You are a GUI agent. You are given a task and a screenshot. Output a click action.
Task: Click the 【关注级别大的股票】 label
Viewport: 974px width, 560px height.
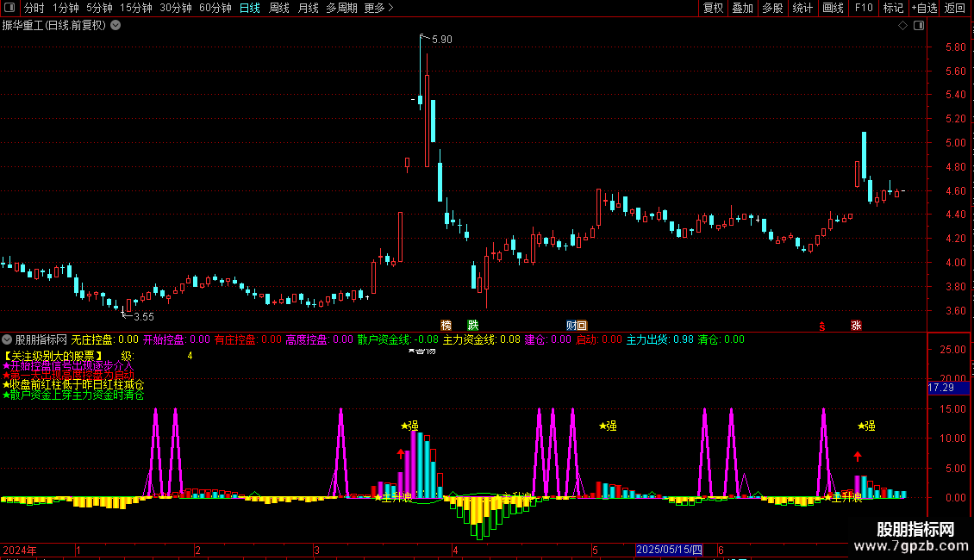tap(53, 356)
